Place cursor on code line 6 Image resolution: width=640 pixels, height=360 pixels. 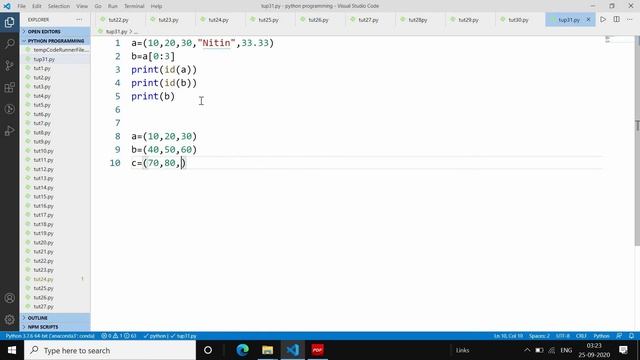pyautogui.click(x=346, y=109)
